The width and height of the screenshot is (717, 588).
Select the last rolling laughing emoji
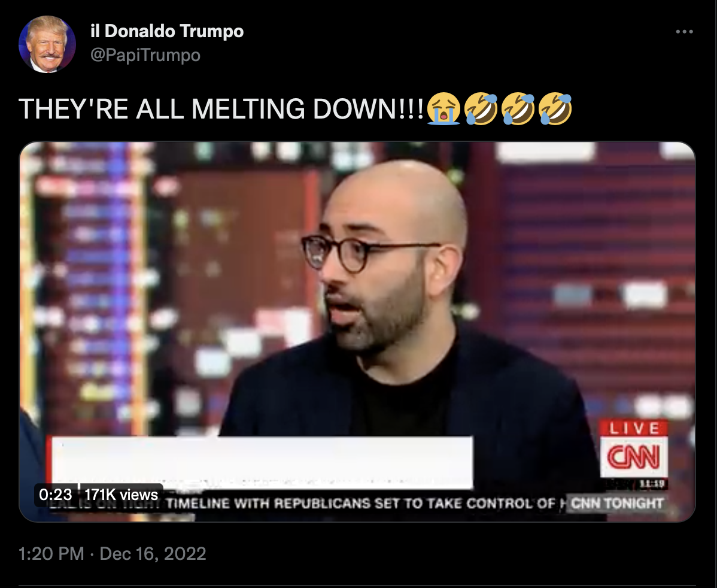click(x=555, y=108)
